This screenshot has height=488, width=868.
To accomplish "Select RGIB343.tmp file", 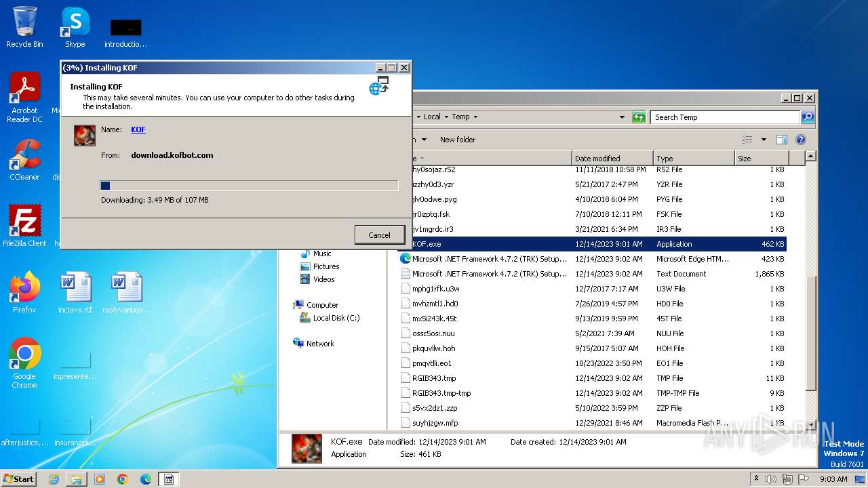I will [x=593, y=378].
